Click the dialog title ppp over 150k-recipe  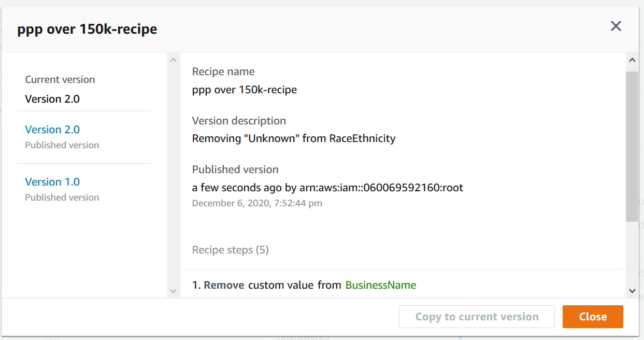point(87,30)
